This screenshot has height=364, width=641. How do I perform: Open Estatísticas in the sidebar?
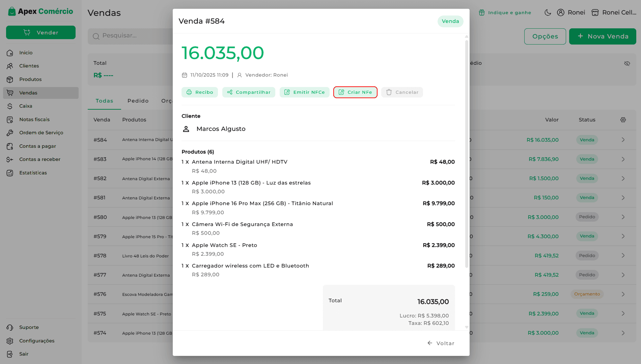point(41,173)
